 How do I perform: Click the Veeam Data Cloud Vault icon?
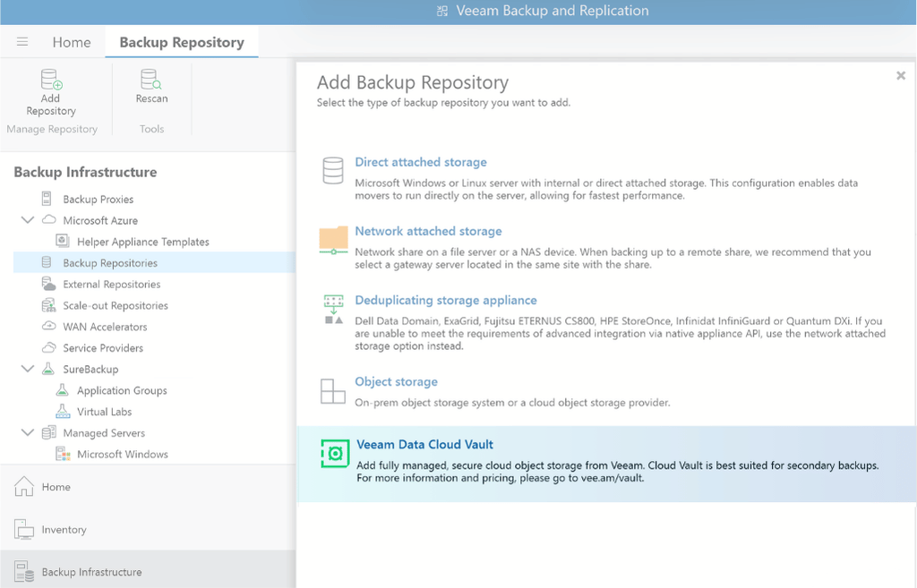point(335,454)
